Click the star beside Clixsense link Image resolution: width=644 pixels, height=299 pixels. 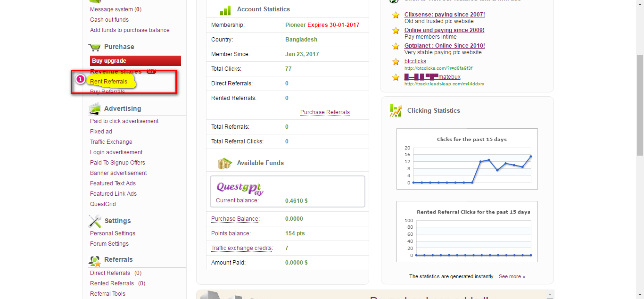[x=396, y=15]
